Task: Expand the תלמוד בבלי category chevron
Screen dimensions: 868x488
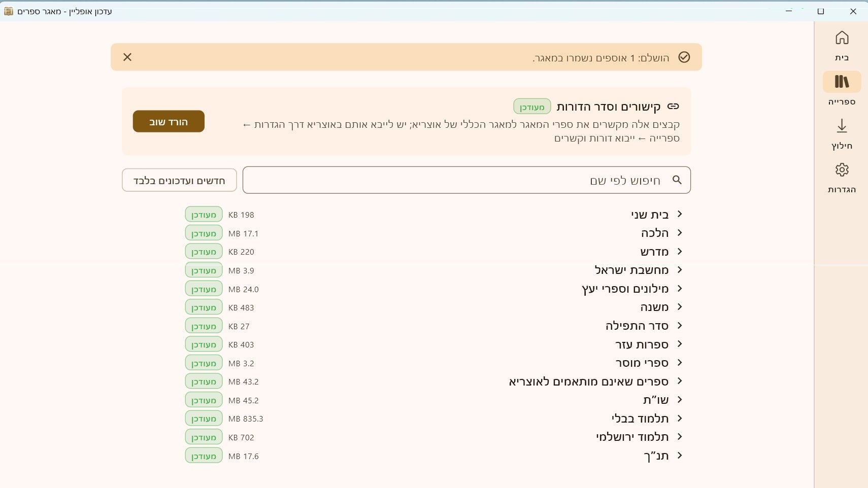Action: (x=680, y=419)
